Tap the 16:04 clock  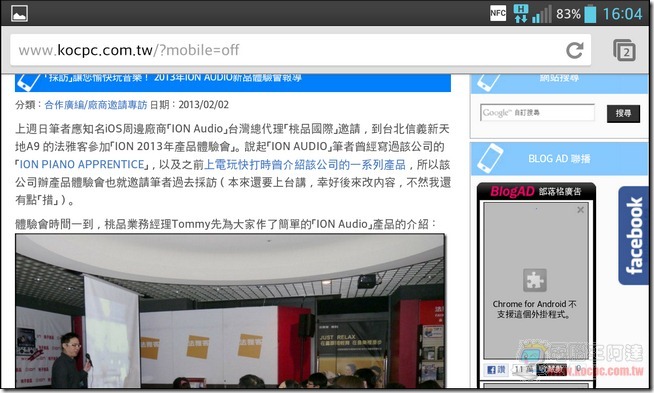[622, 14]
